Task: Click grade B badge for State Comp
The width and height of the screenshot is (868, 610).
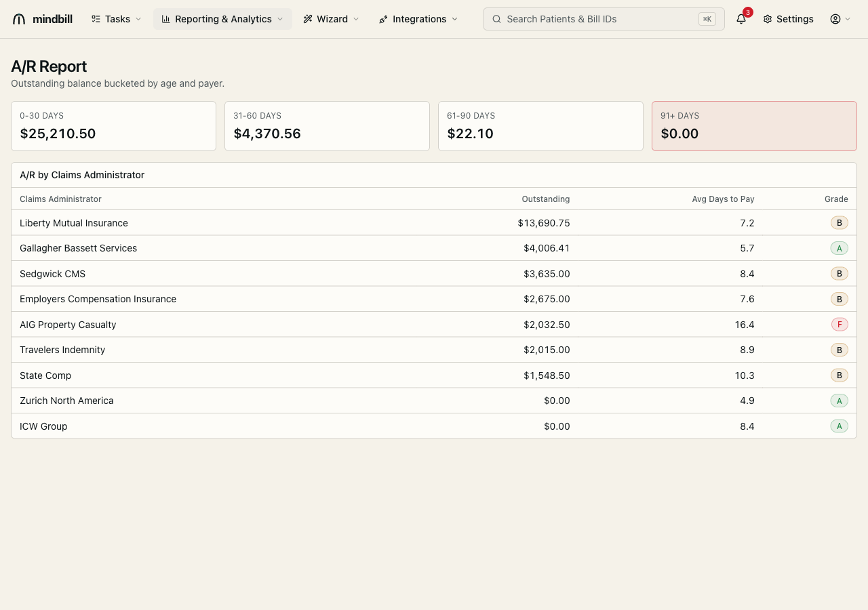Action: [x=840, y=375]
